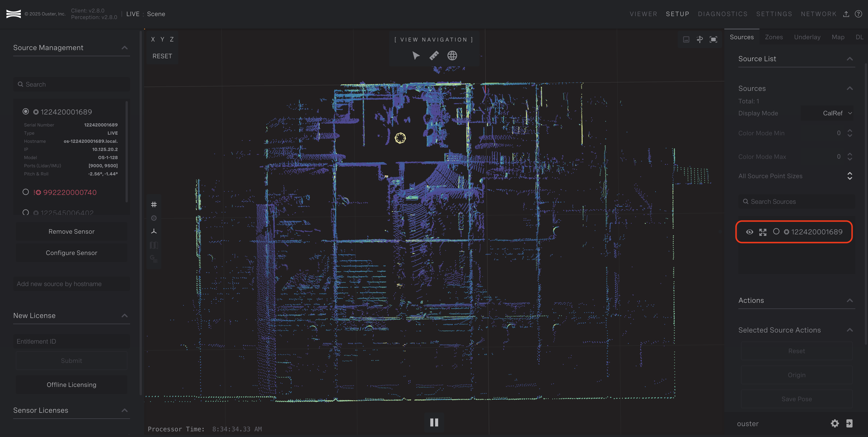Open the DIAGNOSTICS menu
This screenshot has width=868, height=437.
[723, 14]
